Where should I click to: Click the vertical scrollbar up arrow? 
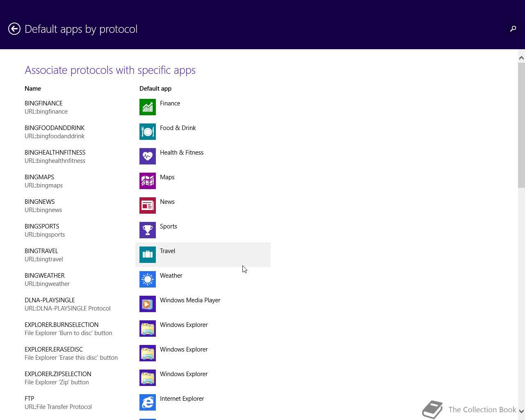click(521, 58)
